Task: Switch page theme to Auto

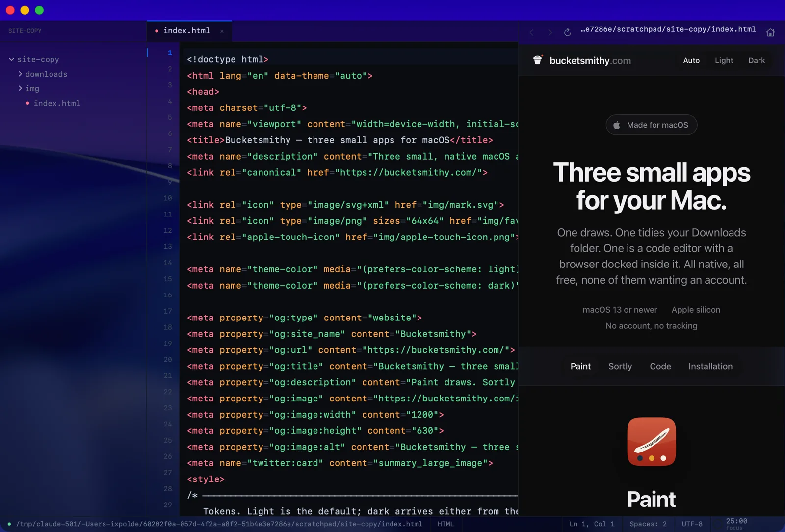Action: click(691, 60)
